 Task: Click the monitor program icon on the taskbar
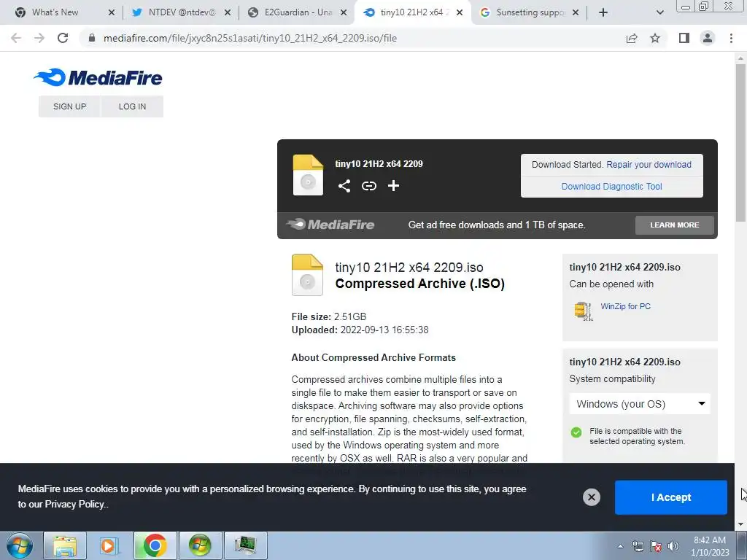(245, 545)
